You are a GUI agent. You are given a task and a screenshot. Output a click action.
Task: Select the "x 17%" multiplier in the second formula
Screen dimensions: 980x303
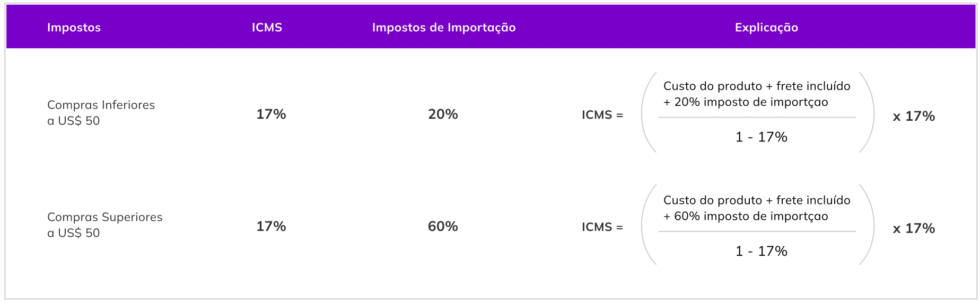913,228
